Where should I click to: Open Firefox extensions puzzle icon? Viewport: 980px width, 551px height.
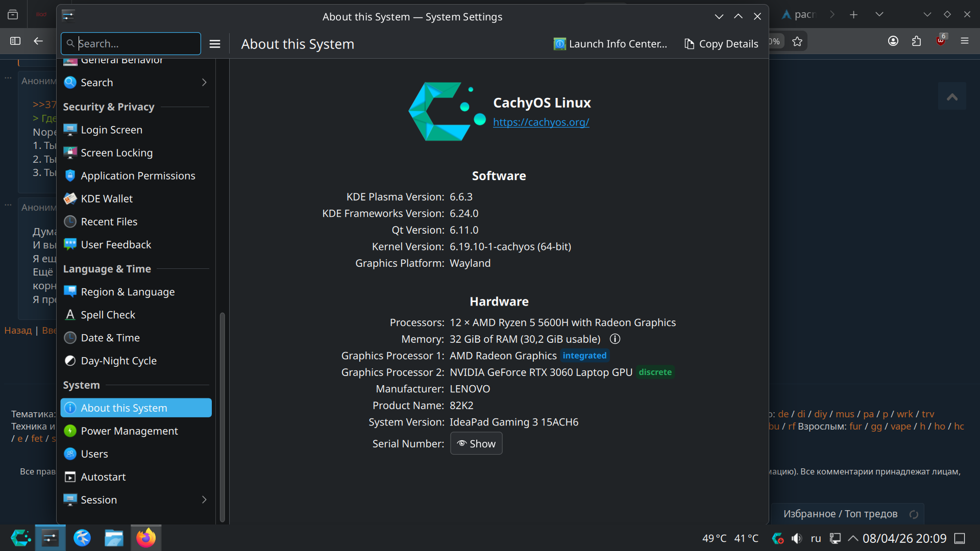click(917, 41)
